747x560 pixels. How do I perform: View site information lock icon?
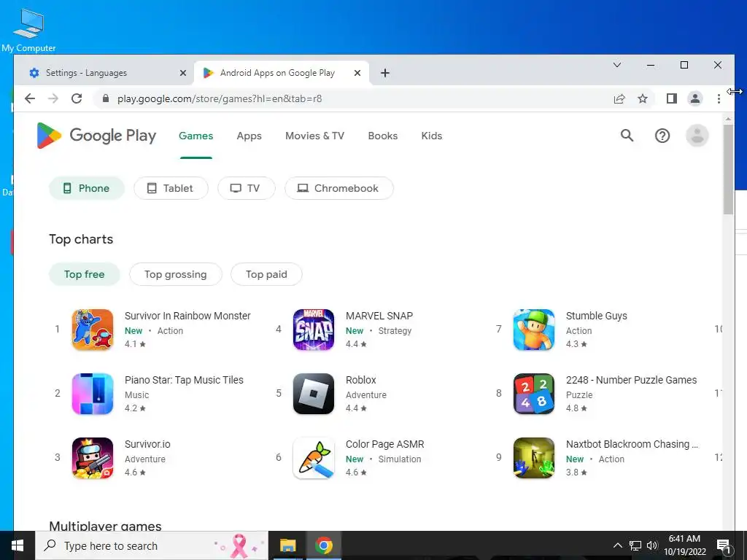pos(106,98)
